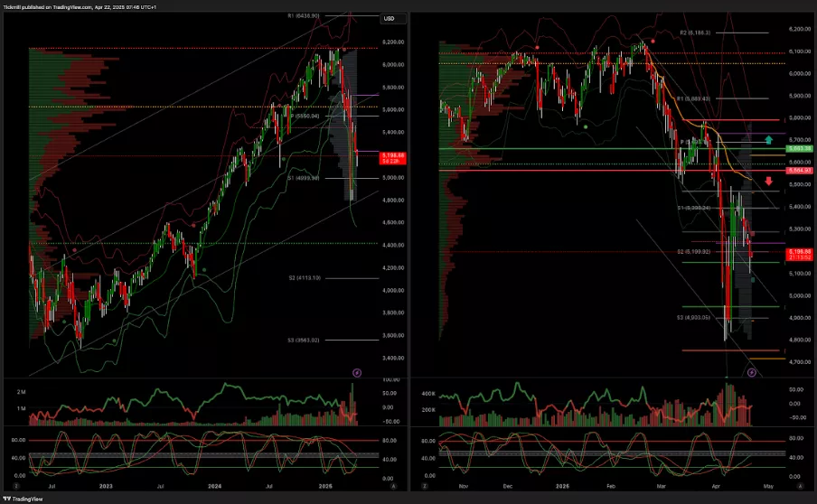Click the red down arrow on right chart

point(768,181)
